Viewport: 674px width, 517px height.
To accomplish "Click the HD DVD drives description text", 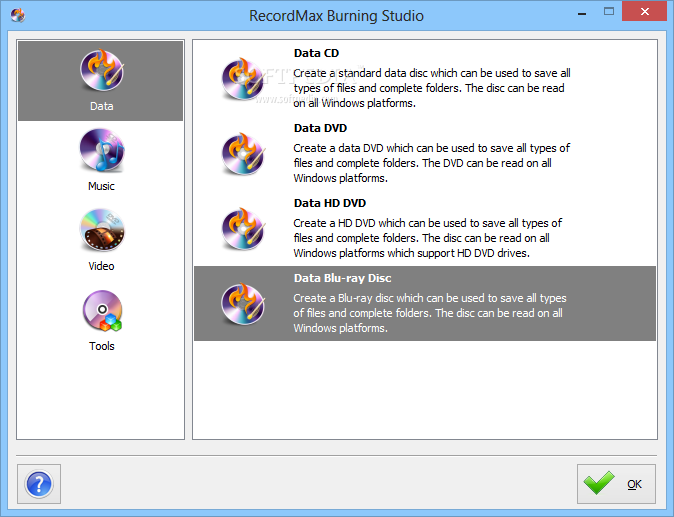I will coord(428,238).
